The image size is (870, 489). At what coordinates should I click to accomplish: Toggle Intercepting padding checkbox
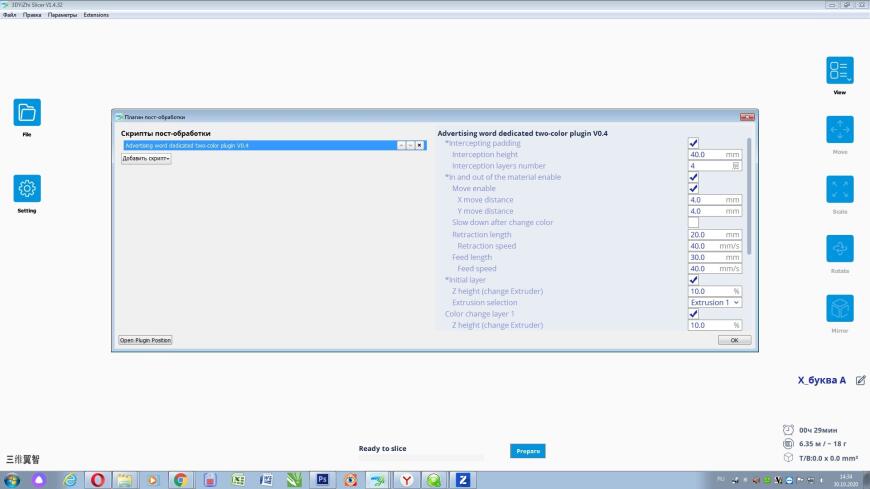(x=693, y=143)
